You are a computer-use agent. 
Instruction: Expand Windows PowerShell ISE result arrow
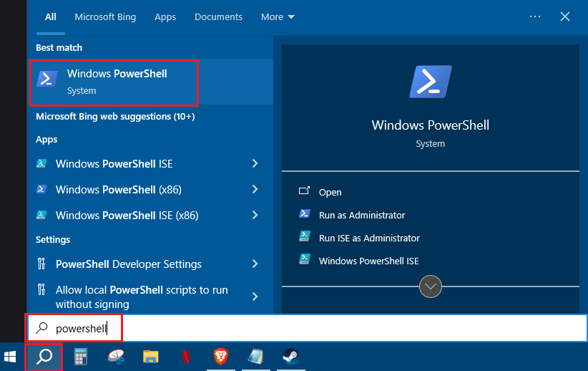click(255, 163)
